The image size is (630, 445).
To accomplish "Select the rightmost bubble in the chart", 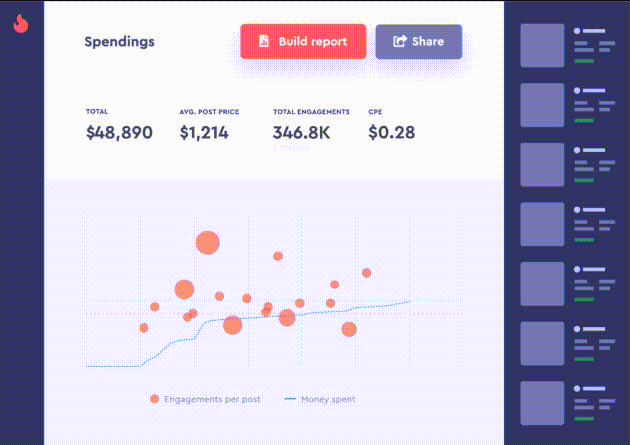I will point(367,272).
